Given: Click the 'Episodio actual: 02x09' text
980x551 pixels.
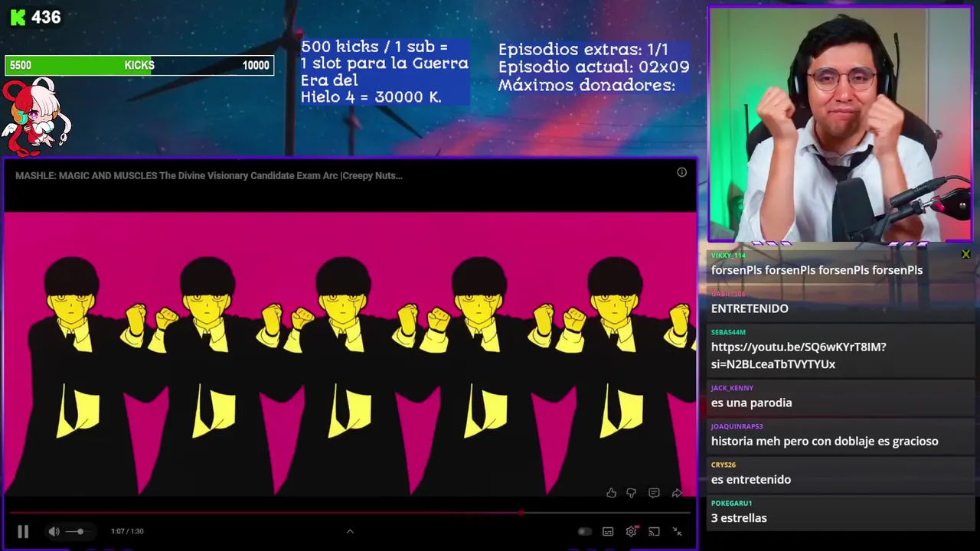Looking at the screenshot, I should tap(593, 67).
